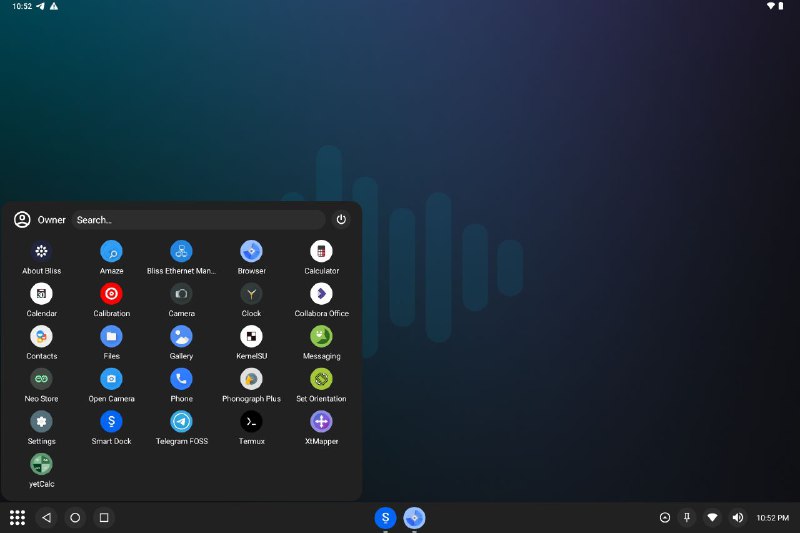Tap the Back navigation button
The image size is (800, 533).
click(46, 518)
